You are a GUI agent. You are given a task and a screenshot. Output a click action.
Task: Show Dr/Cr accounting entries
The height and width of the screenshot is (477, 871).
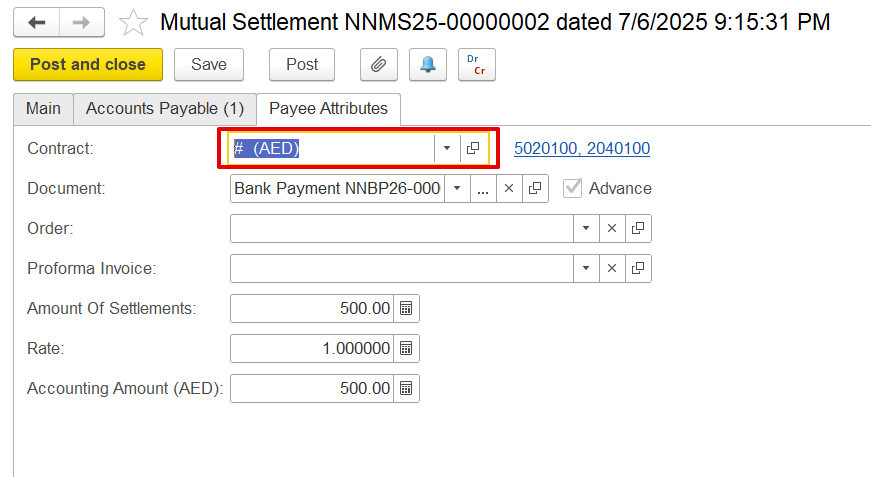(x=477, y=64)
